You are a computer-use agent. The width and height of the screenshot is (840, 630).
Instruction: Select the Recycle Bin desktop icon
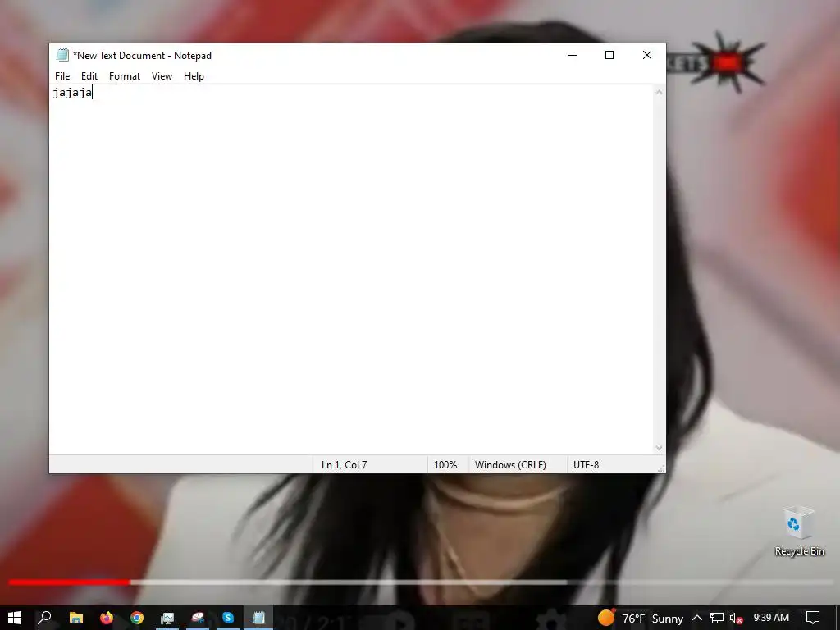point(799,531)
